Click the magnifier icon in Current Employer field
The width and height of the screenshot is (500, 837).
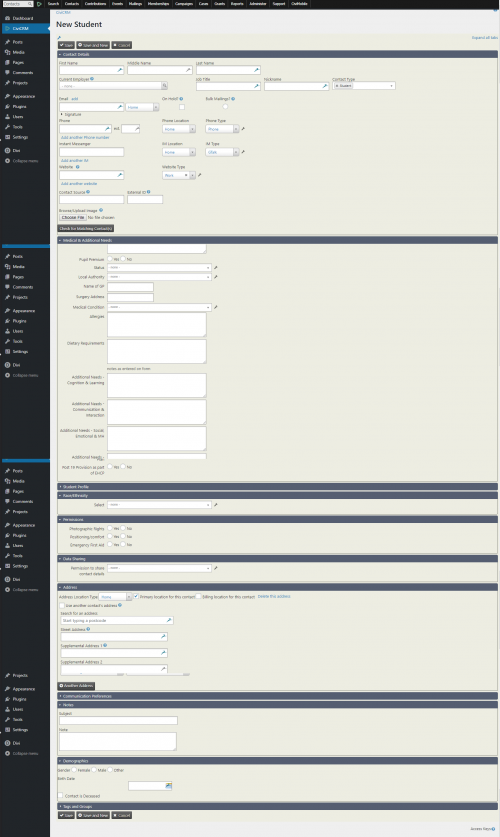click(x=164, y=86)
